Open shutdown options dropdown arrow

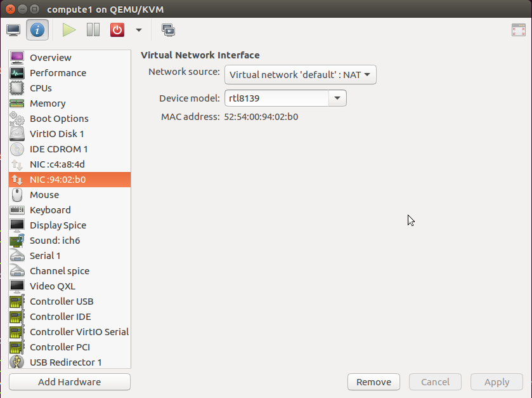138,30
